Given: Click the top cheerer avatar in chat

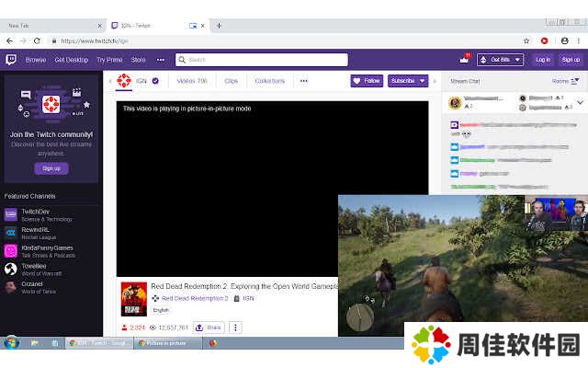Looking at the screenshot, I should coord(456,102).
